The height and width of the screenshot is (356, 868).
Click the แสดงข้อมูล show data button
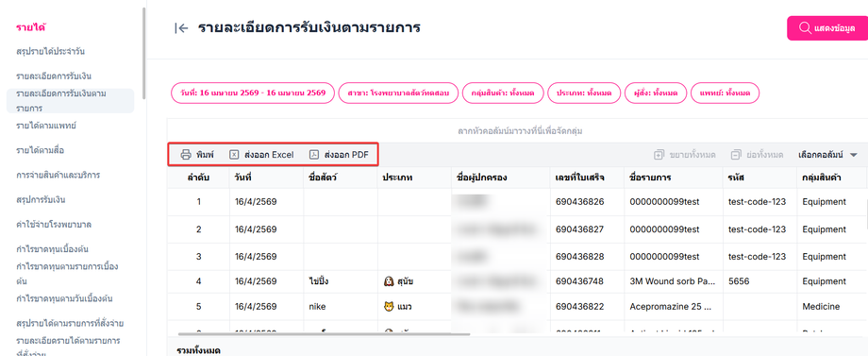827,28
